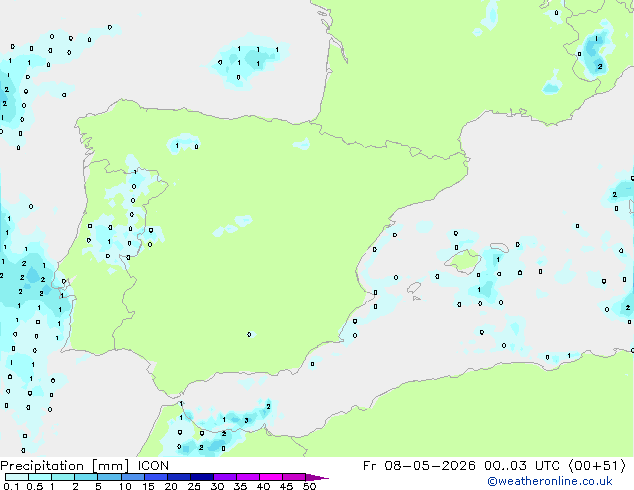The width and height of the screenshot is (634, 490).
Task: Pick the 2–5 mm legend swatch
Action: (x=86, y=477)
